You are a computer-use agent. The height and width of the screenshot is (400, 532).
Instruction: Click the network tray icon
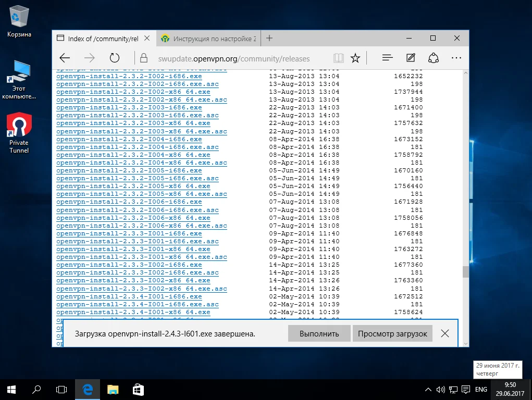point(453,390)
